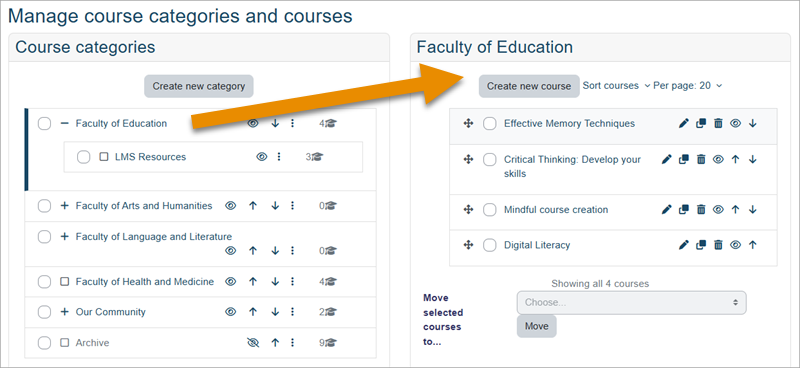This screenshot has width=800, height=368.
Task: Open actions menu for Our Community
Action: click(292, 312)
